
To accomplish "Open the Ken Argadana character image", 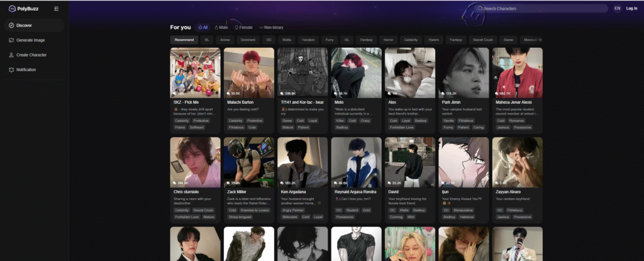I will tap(303, 162).
